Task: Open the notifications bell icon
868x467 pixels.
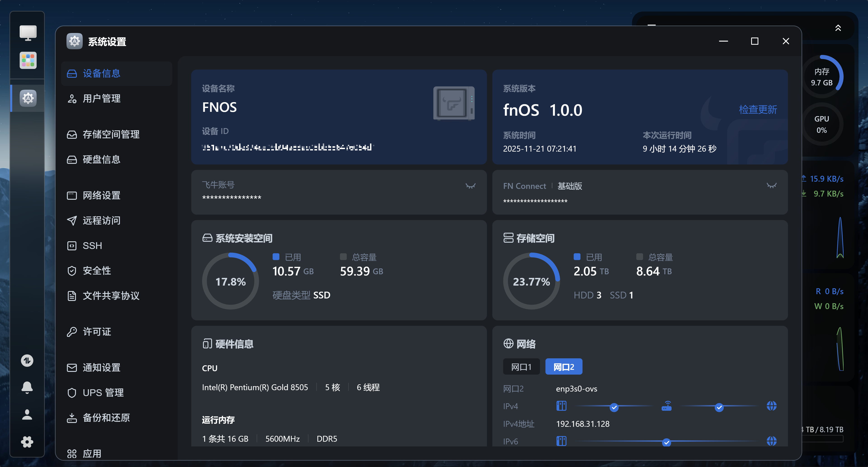Action: [x=27, y=387]
